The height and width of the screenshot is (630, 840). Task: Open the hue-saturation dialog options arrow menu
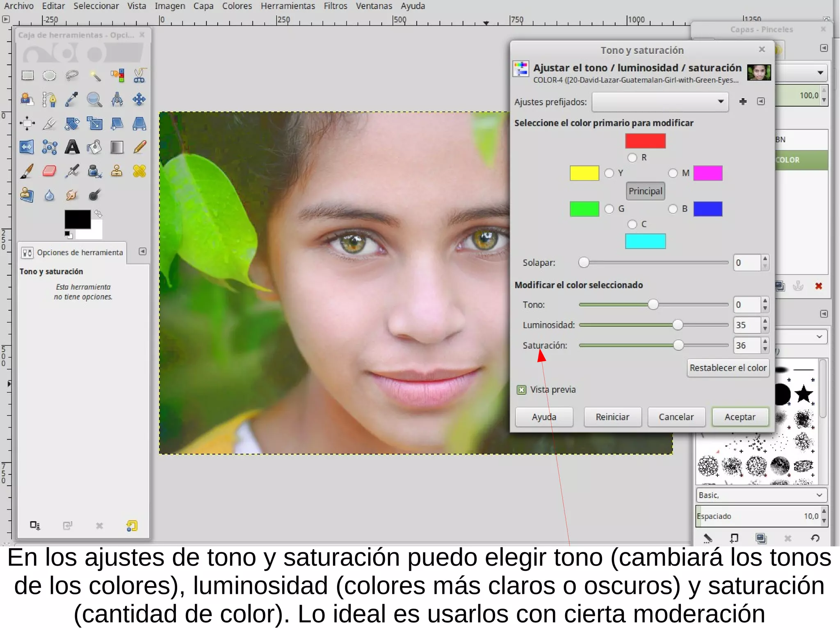coord(761,101)
